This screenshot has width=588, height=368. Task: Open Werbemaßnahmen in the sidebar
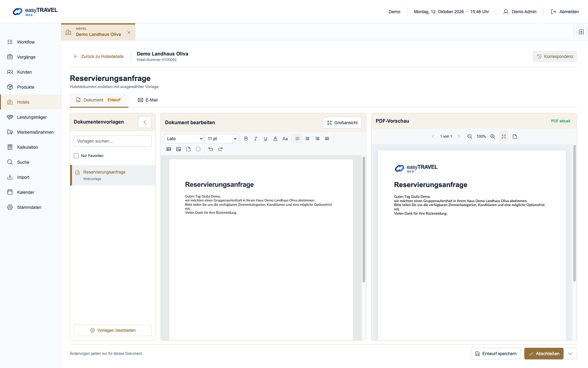(x=31, y=132)
